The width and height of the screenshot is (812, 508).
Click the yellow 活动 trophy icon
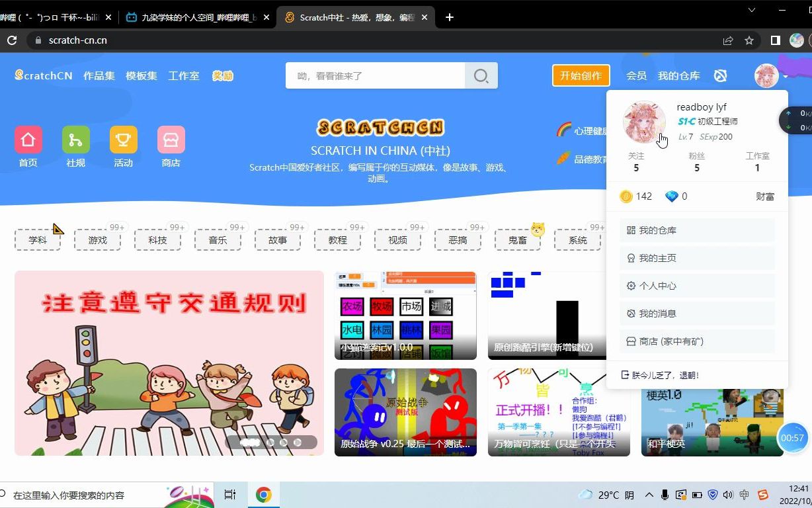click(123, 139)
